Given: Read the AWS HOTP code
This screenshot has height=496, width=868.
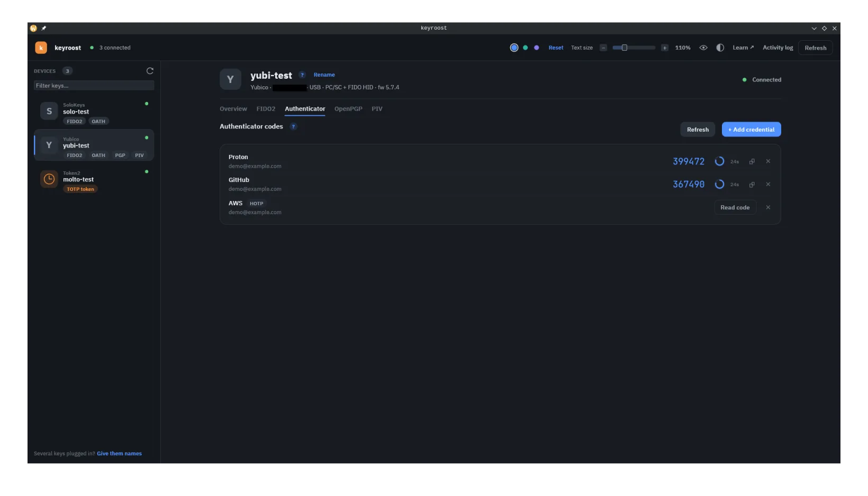Looking at the screenshot, I should 735,207.
